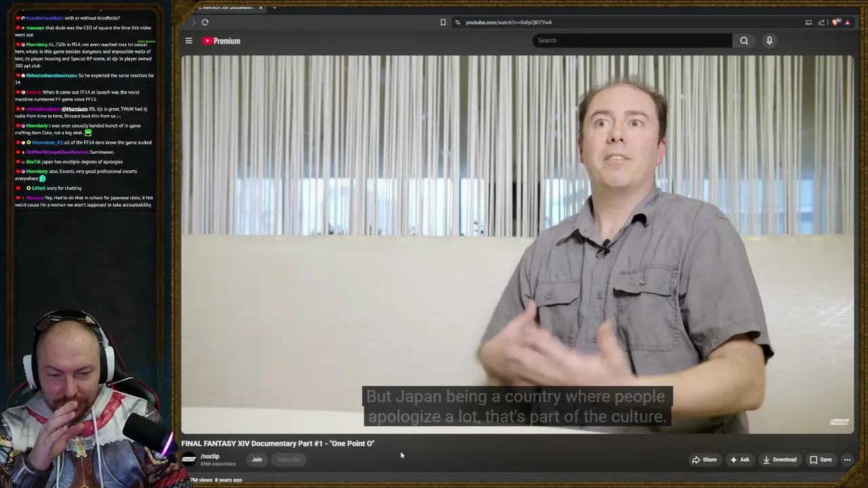This screenshot has width=868, height=488.
Task: Click chat username Moonstone_X1
Action: (x=47, y=142)
